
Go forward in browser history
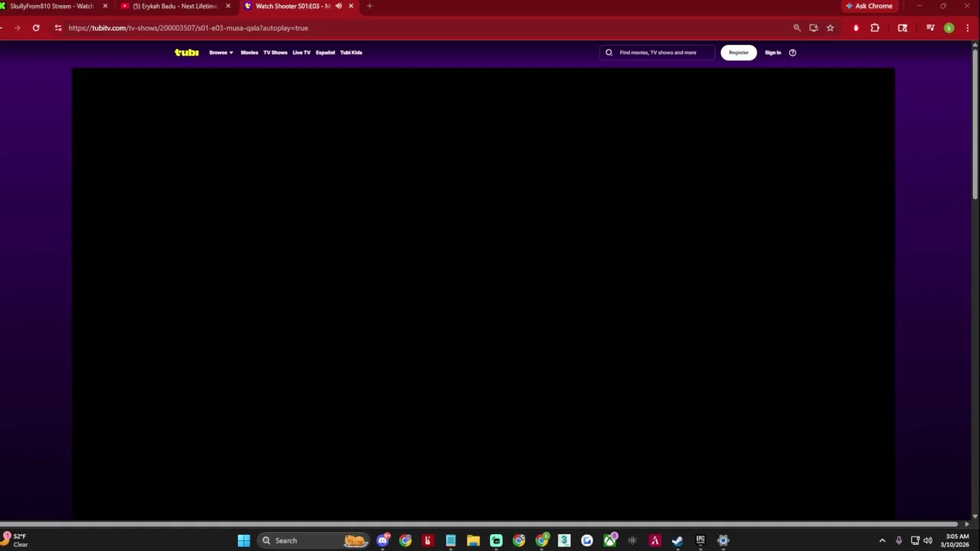pos(17,28)
